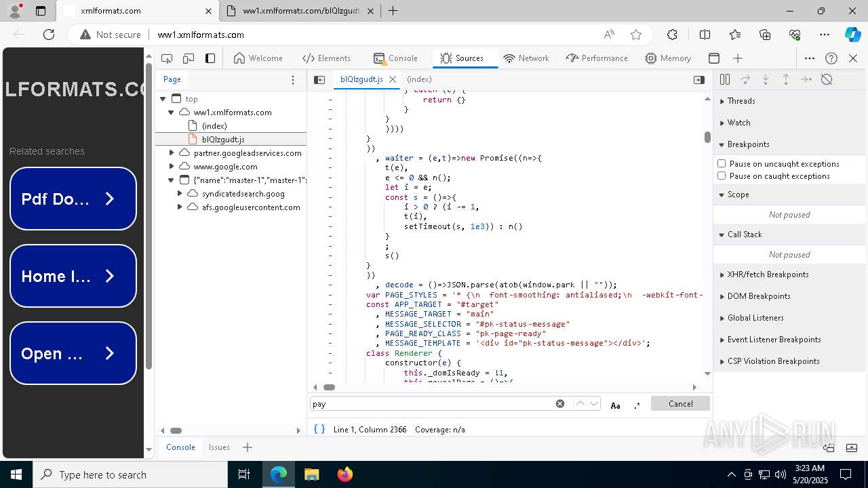The height and width of the screenshot is (488, 868).
Task: Enable Pause on uncaught exceptions
Action: [722, 163]
